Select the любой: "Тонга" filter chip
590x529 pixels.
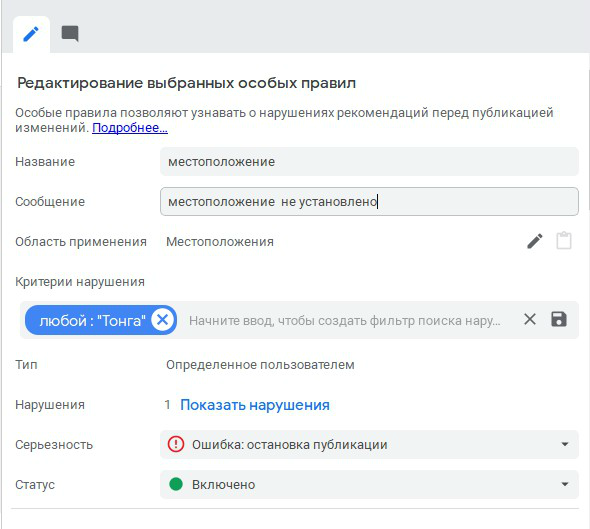pyautogui.click(x=92, y=321)
